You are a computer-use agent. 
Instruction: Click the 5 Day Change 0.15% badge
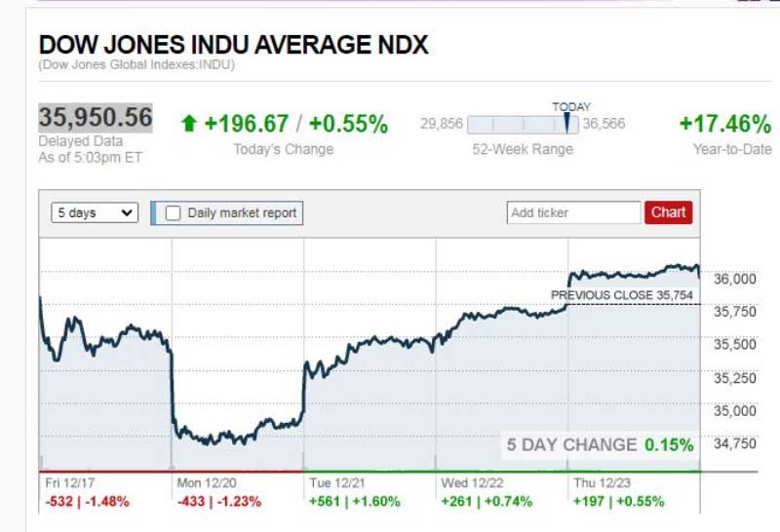(x=600, y=445)
